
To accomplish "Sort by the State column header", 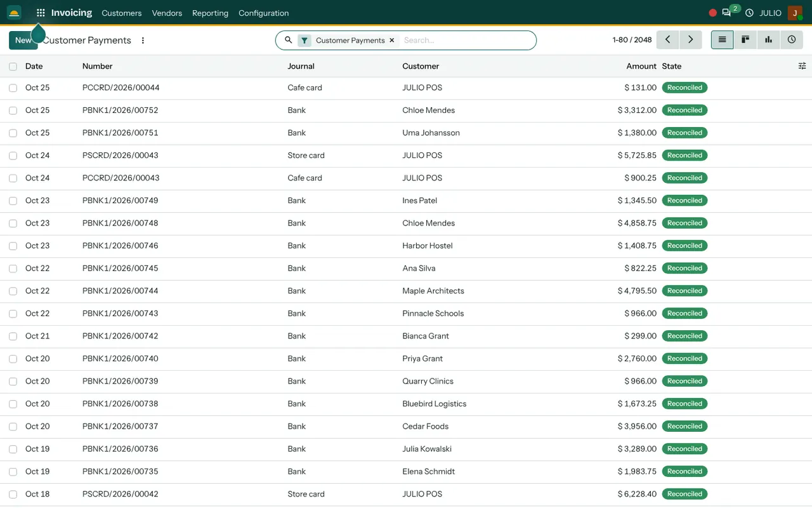I will [672, 66].
